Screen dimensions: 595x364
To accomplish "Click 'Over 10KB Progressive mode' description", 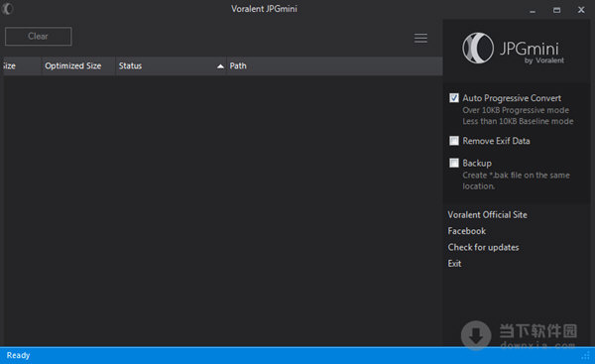I will [x=516, y=110].
